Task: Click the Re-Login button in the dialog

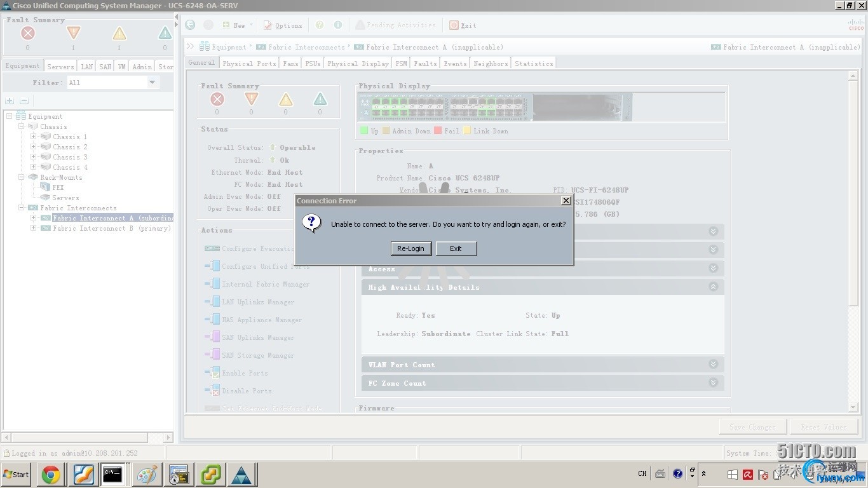Action: point(411,248)
